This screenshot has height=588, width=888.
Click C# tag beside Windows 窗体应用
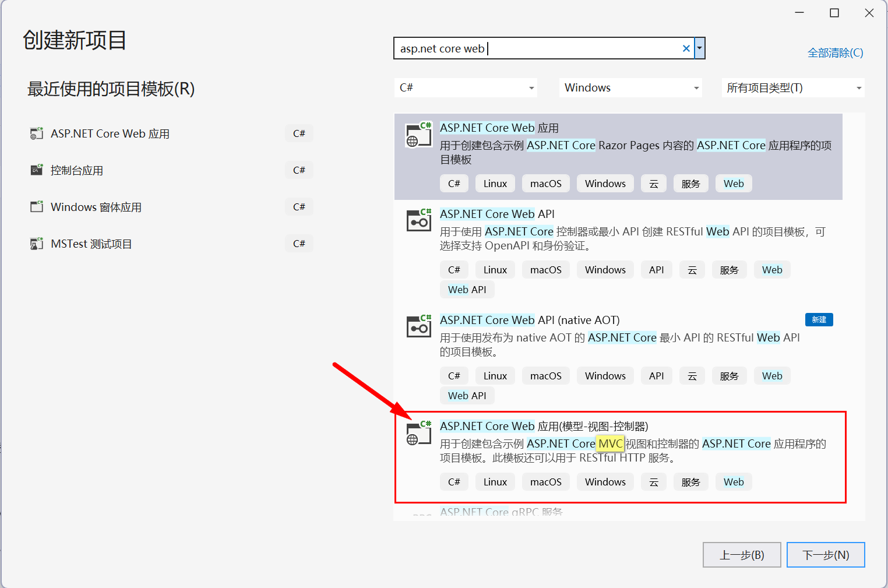[299, 207]
